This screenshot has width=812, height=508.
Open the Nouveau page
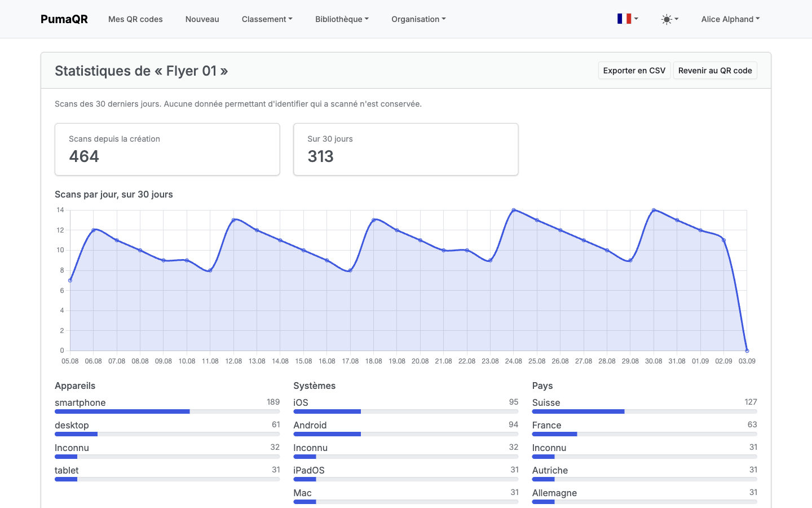[202, 19]
